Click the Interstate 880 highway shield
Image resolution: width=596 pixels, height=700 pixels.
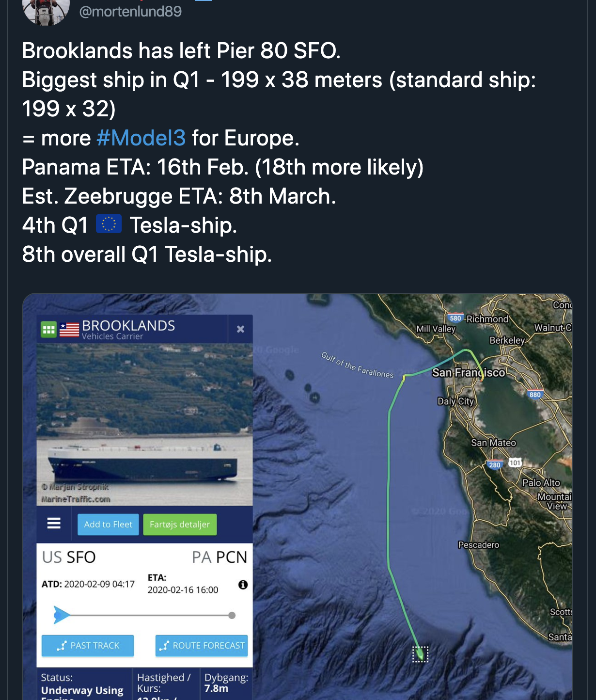pyautogui.click(x=535, y=395)
